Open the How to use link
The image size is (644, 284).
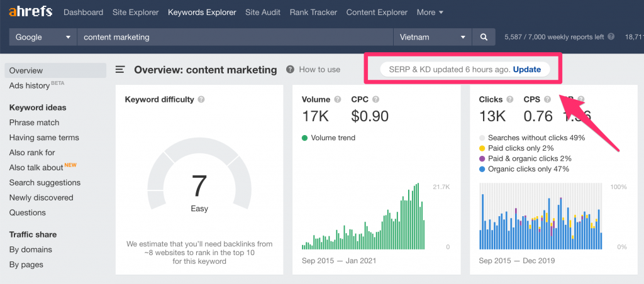319,69
